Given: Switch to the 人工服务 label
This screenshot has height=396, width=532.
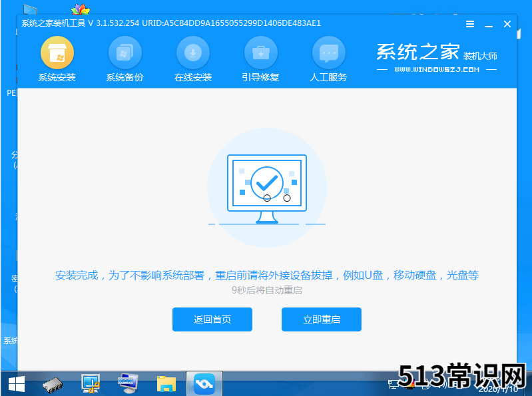Looking at the screenshot, I should (328, 77).
